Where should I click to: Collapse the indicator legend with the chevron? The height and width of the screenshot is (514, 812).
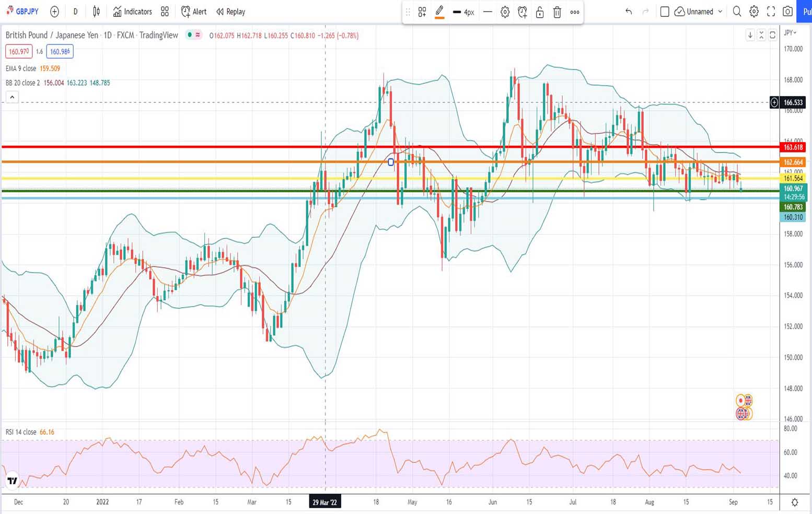click(x=12, y=97)
